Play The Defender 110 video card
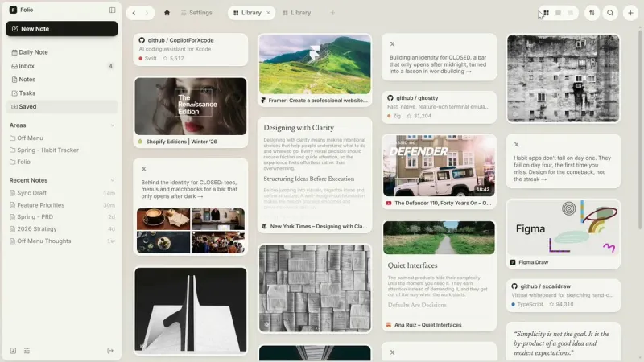 click(439, 171)
